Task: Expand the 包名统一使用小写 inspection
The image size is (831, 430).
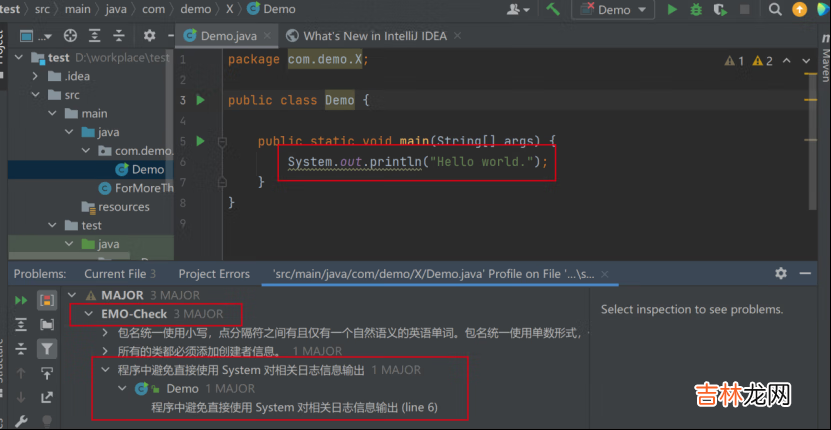Action: tap(105, 333)
